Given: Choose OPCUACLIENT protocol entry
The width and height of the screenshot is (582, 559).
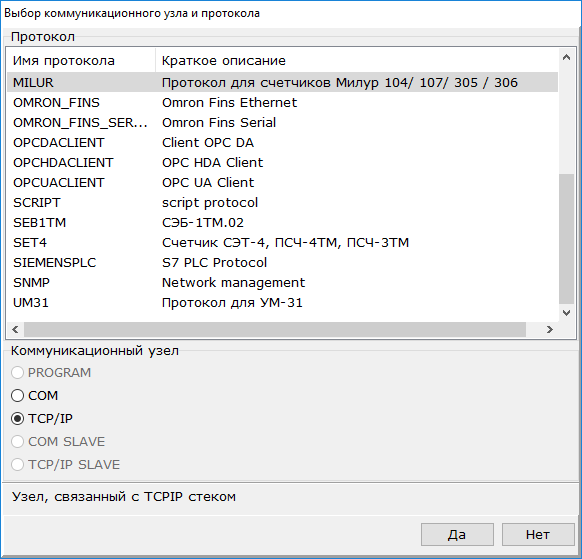Looking at the screenshot, I should [282, 183].
